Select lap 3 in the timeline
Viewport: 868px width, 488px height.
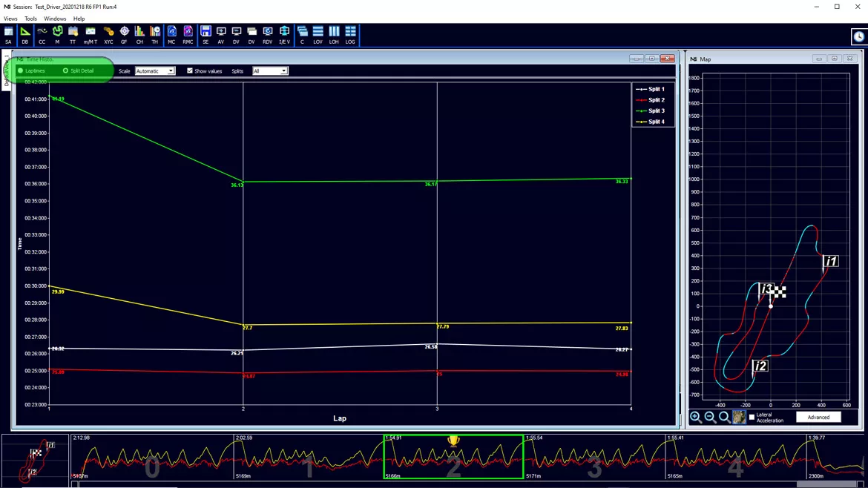point(594,457)
